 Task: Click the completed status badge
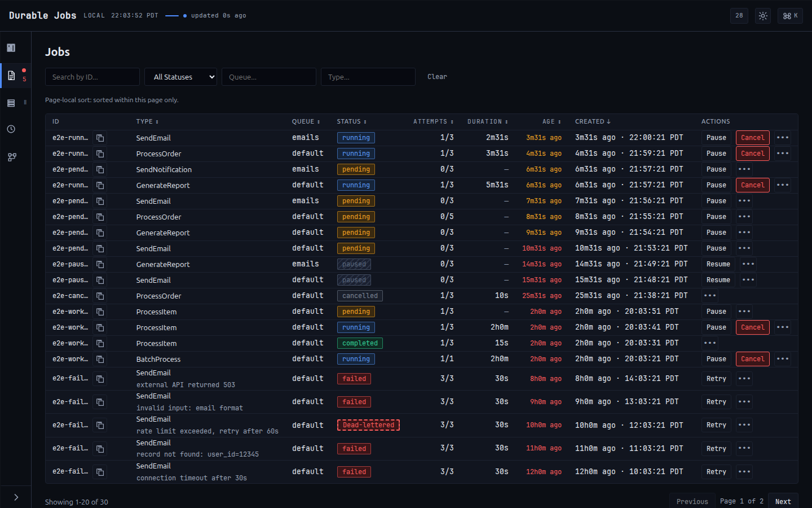(360, 343)
